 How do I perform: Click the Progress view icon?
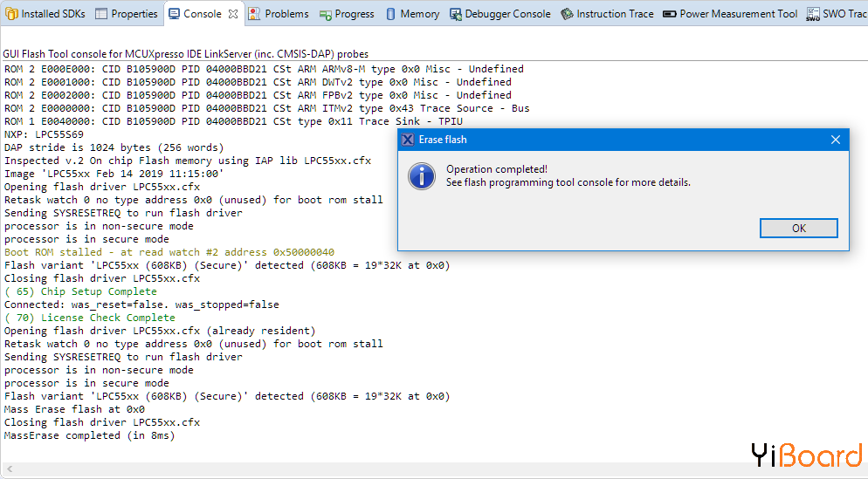[326, 14]
